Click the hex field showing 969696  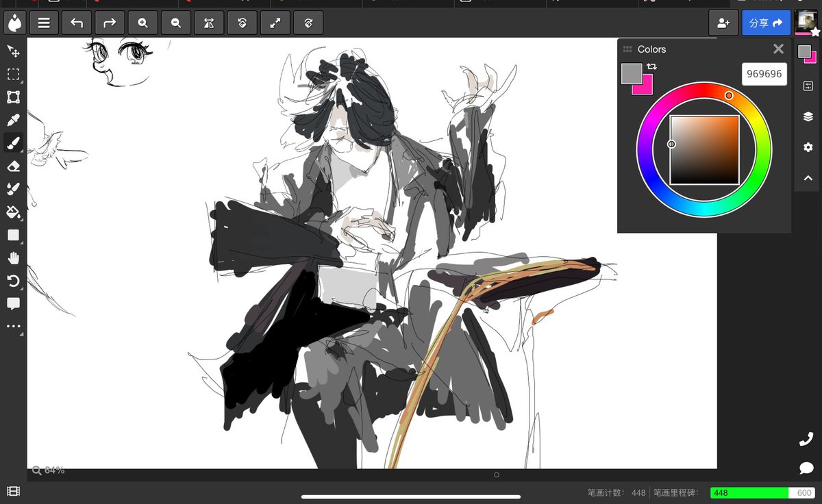point(764,74)
